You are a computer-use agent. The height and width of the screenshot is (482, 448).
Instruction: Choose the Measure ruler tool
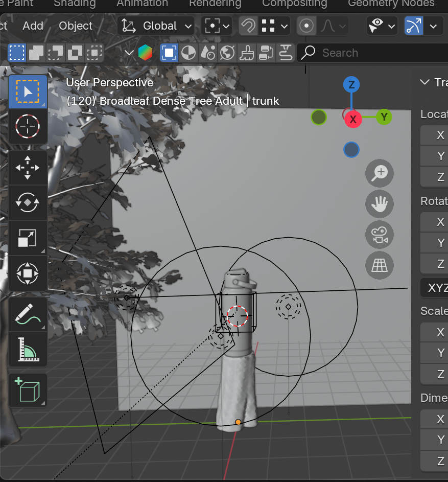28,349
